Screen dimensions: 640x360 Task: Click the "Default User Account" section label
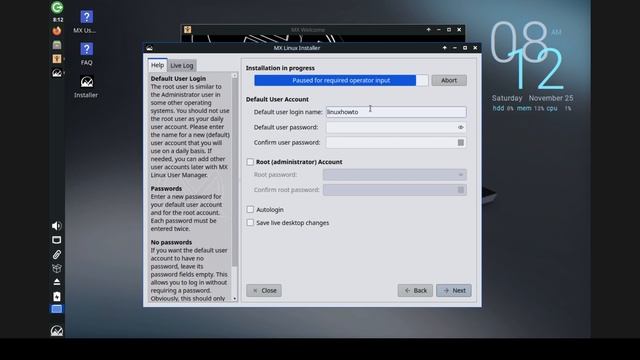[277, 99]
